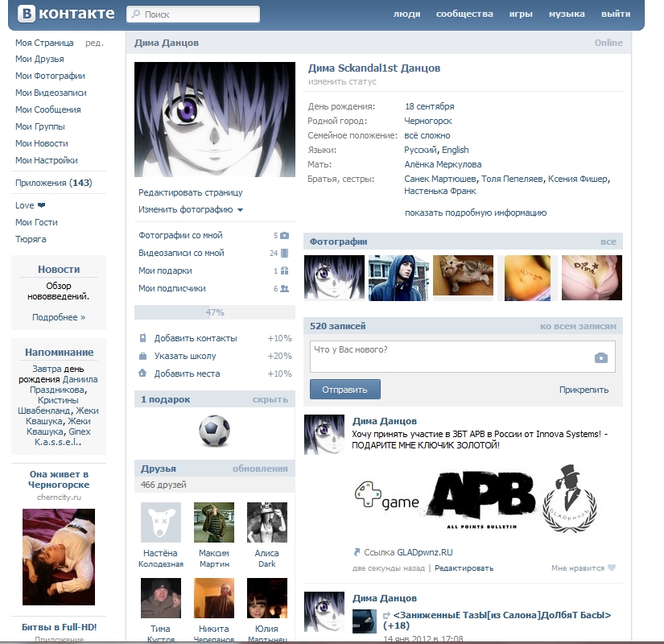Screen dimensions: 664x644
Task: Click ЗаниженныЕ ТазЫ reposted group link
Action: click(497, 621)
